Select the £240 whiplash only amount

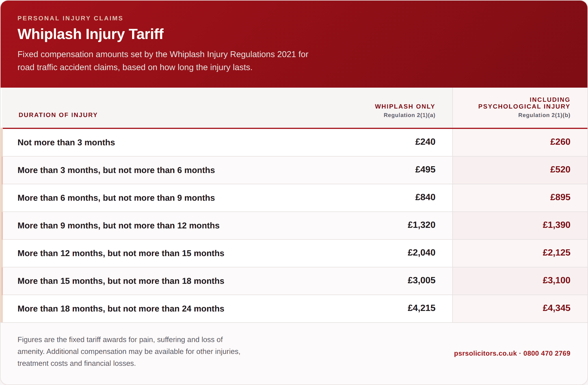425,142
